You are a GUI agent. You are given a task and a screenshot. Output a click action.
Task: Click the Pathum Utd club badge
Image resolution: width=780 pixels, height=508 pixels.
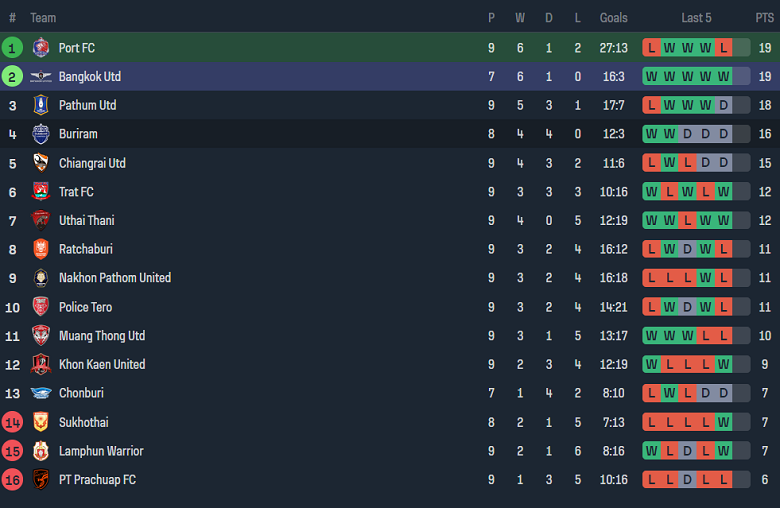pyautogui.click(x=41, y=105)
